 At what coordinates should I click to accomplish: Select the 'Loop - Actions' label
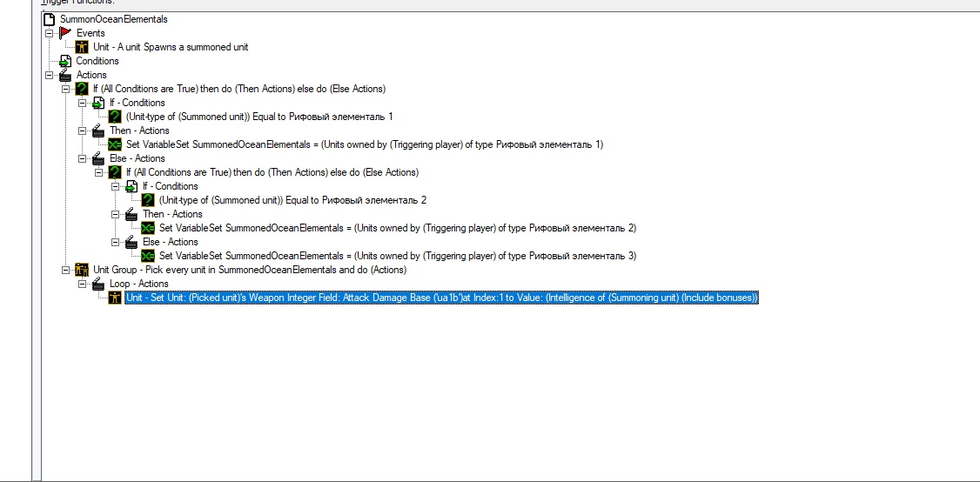(x=138, y=284)
